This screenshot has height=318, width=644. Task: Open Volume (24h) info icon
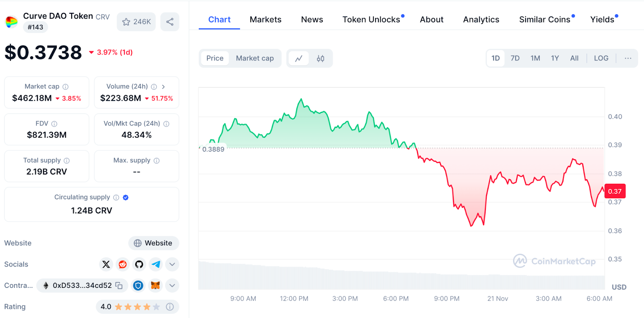point(154,87)
